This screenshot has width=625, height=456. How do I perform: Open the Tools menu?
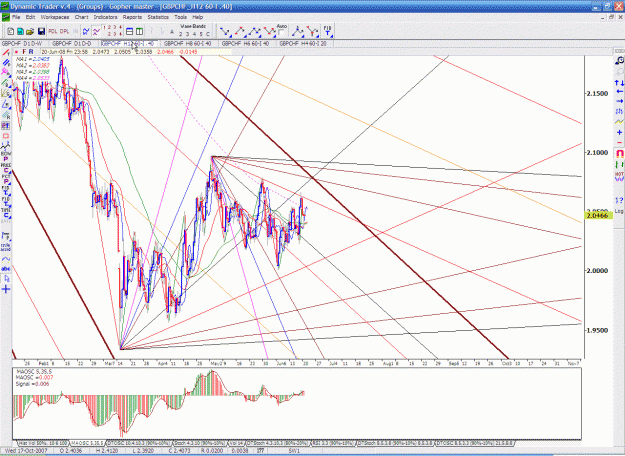pyautogui.click(x=180, y=17)
